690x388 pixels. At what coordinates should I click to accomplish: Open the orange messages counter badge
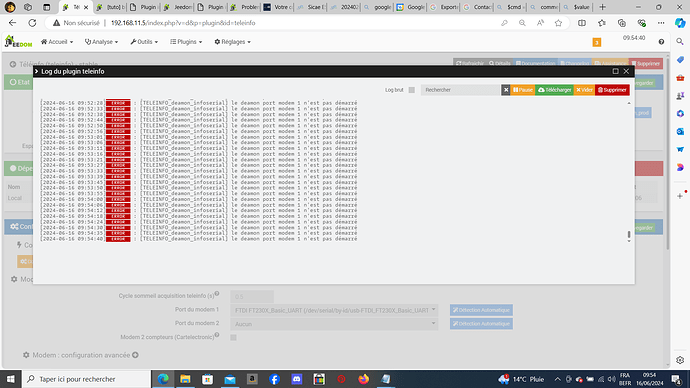point(597,42)
